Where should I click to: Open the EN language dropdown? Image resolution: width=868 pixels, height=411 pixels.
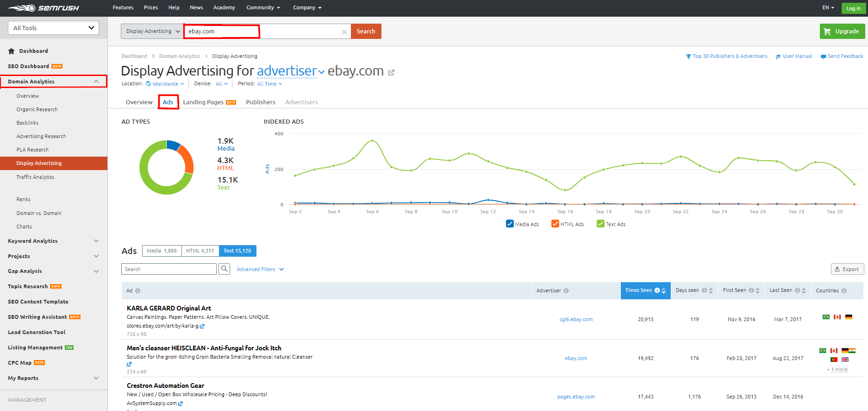828,8
